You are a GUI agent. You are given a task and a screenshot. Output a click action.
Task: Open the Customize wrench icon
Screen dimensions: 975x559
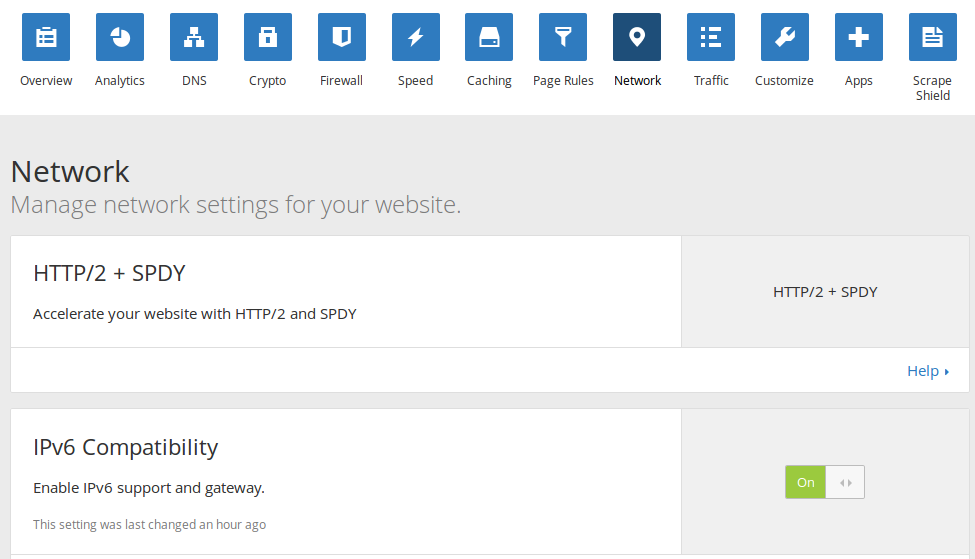(785, 38)
